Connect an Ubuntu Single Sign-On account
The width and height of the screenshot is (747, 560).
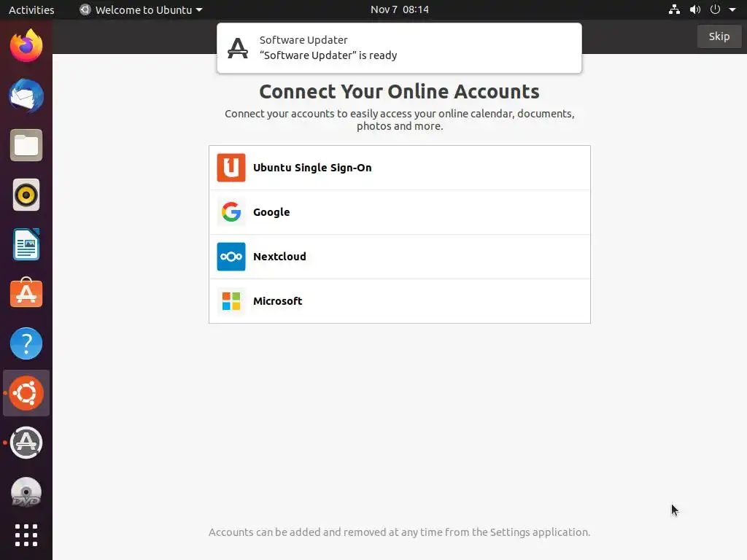(399, 168)
